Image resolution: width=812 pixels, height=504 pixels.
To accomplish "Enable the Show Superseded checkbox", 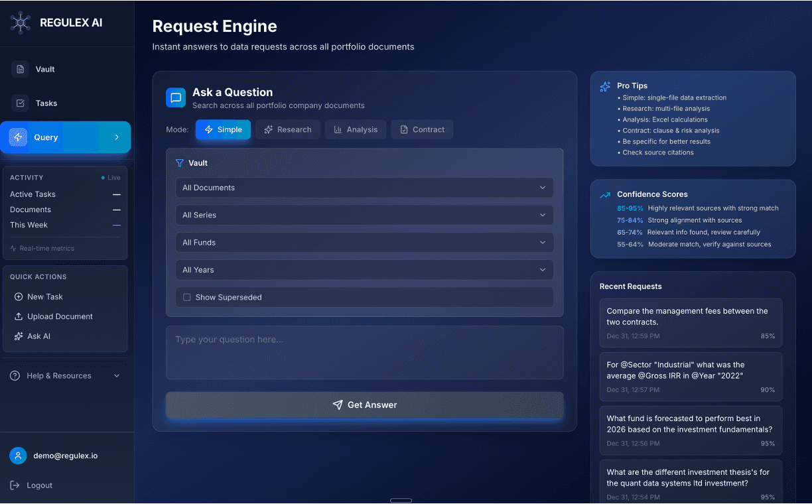I will (187, 297).
